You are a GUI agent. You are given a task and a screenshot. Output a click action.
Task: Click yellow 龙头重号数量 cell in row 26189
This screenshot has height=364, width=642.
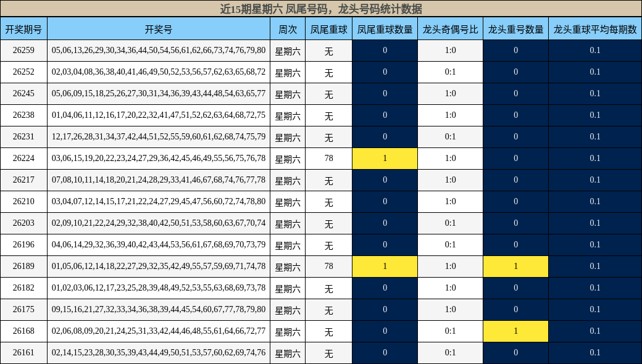click(x=516, y=267)
